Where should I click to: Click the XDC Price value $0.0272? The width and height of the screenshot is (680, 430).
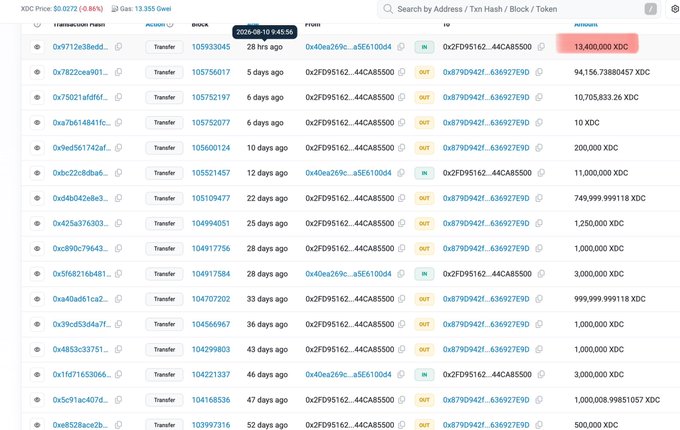pyautogui.click(x=65, y=9)
